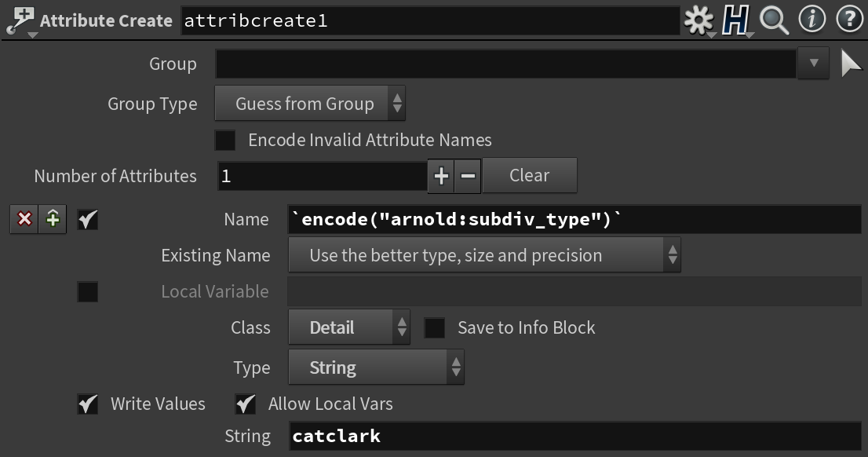Show node info with the i icon

[811, 20]
